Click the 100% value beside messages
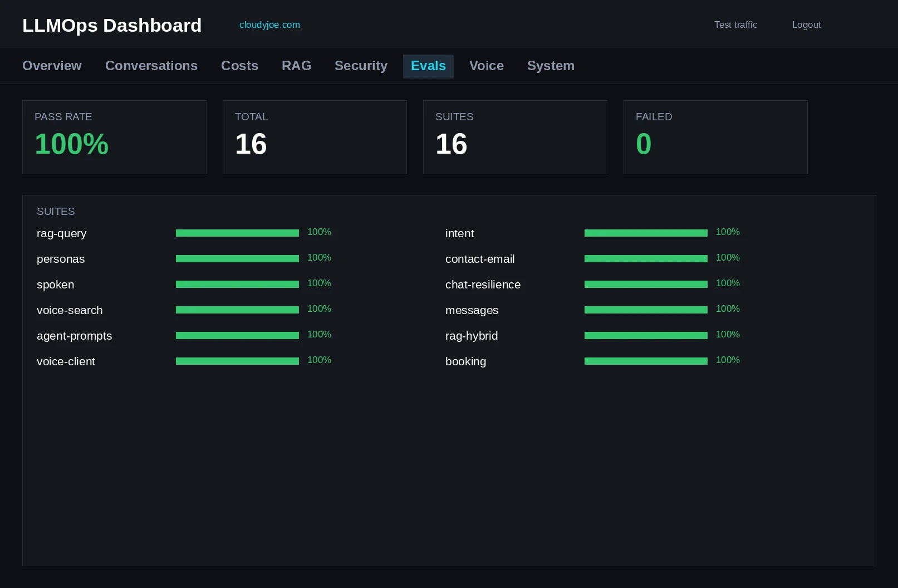 tap(728, 309)
